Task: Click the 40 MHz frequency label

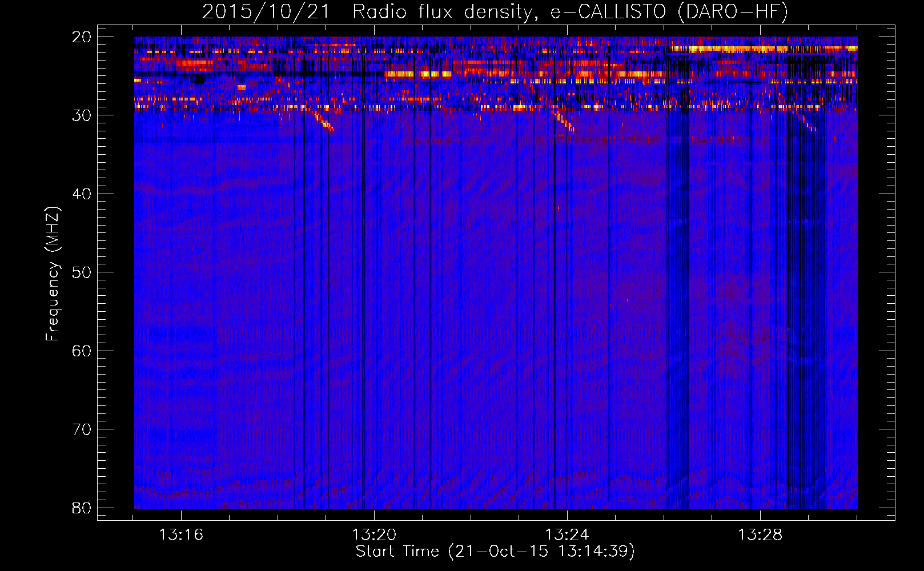Action: (x=82, y=194)
